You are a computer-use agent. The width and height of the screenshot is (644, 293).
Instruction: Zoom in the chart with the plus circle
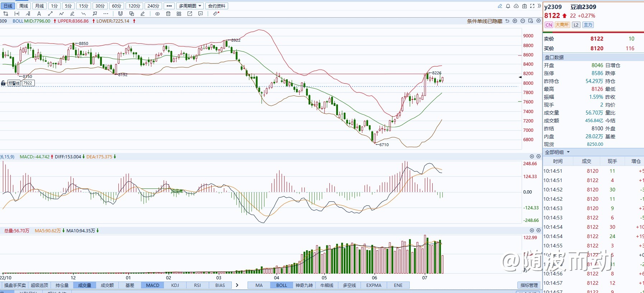click(515, 21)
